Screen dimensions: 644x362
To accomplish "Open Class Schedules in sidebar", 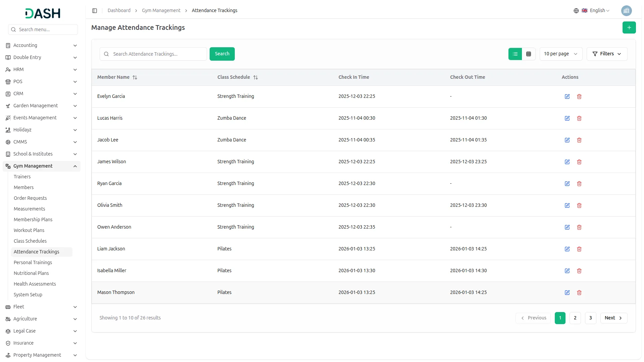I will tap(30, 241).
